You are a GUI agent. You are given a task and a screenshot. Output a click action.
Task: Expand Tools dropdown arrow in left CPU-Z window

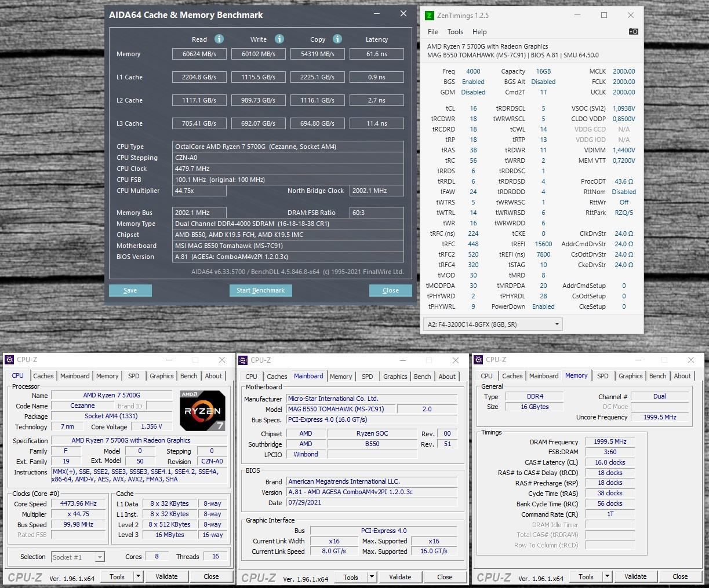(x=138, y=576)
